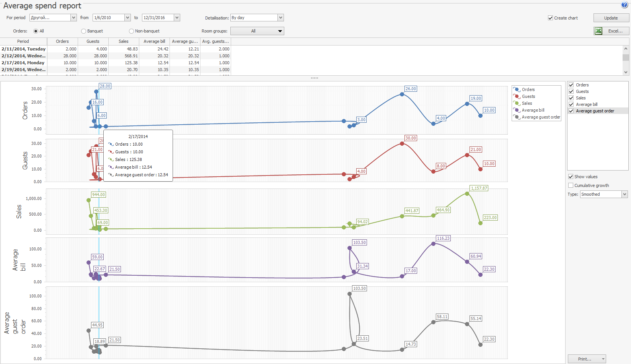Click the Sales legend icon
The height and width of the screenshot is (364, 631).
click(x=517, y=103)
